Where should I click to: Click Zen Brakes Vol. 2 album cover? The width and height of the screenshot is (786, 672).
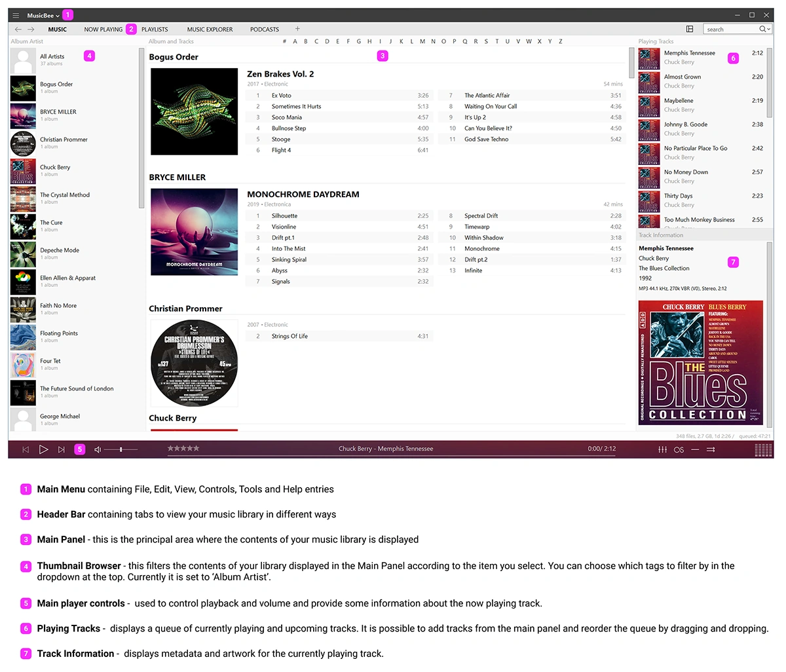tap(195, 111)
